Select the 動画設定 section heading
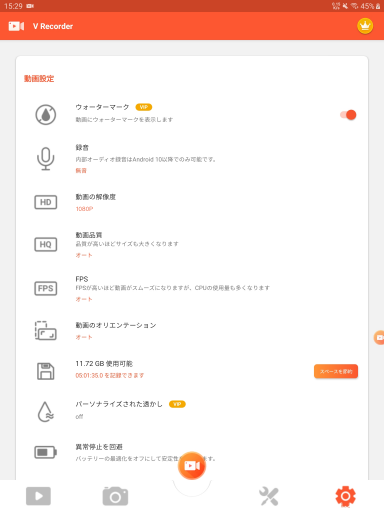The height and width of the screenshot is (512, 384). 39,78
